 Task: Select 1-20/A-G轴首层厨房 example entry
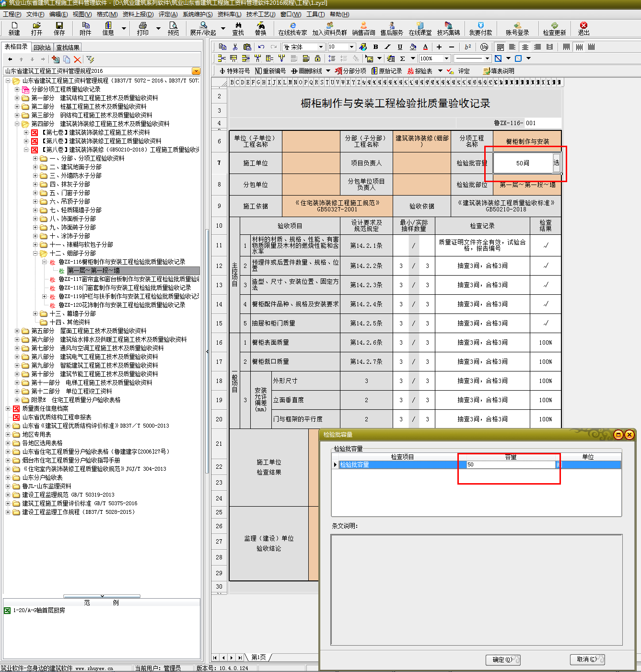pyautogui.click(x=39, y=610)
